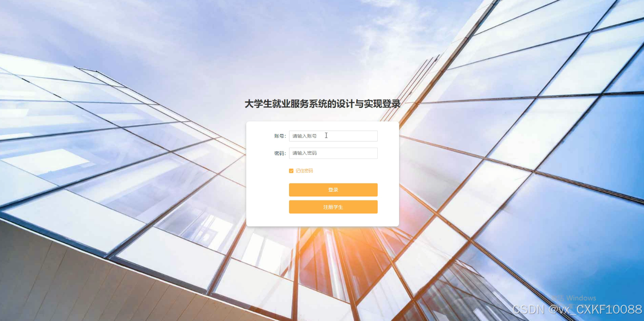Click the white login card's top margin
This screenshot has width=644, height=321.
click(x=322, y=126)
